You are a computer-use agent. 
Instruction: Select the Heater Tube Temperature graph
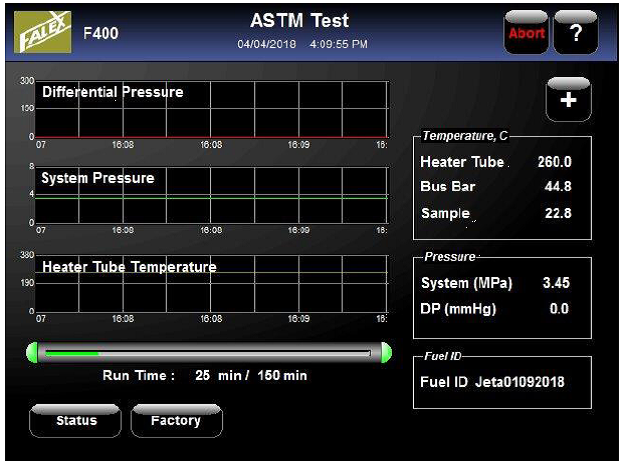[x=212, y=283]
